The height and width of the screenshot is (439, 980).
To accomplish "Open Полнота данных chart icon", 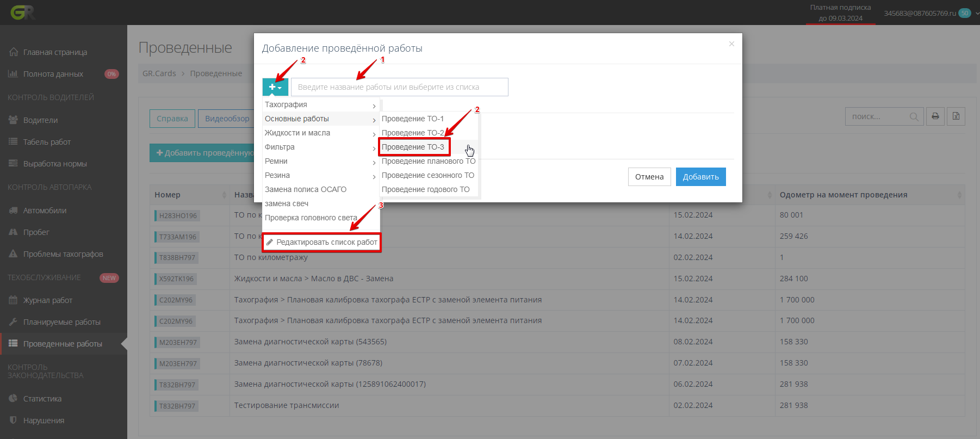I will (13, 74).
